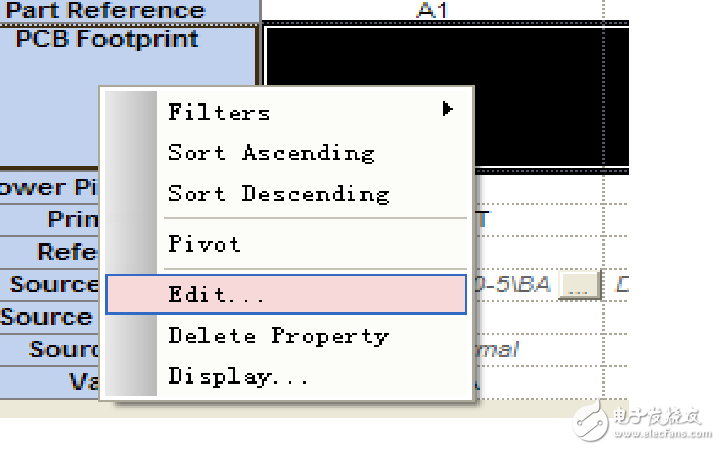Select the bottom row header starting 'Va'

pos(84,381)
